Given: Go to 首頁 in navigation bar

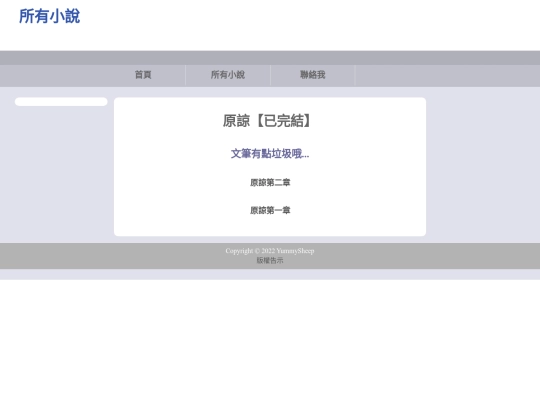Looking at the screenshot, I should pos(143,75).
